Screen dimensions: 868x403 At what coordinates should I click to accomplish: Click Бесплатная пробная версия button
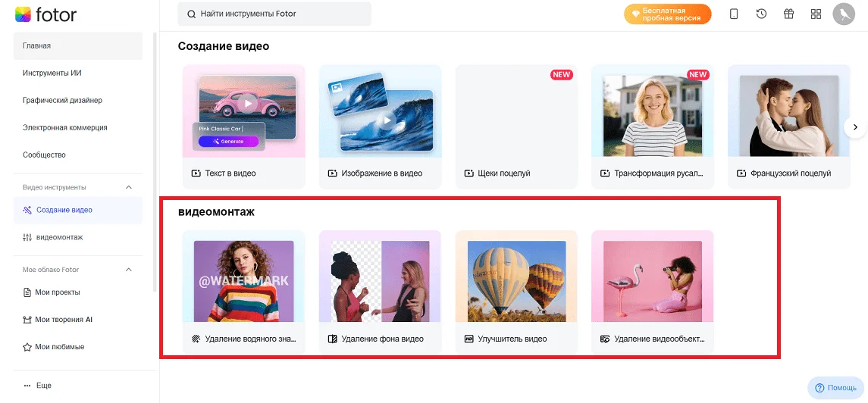coord(667,14)
